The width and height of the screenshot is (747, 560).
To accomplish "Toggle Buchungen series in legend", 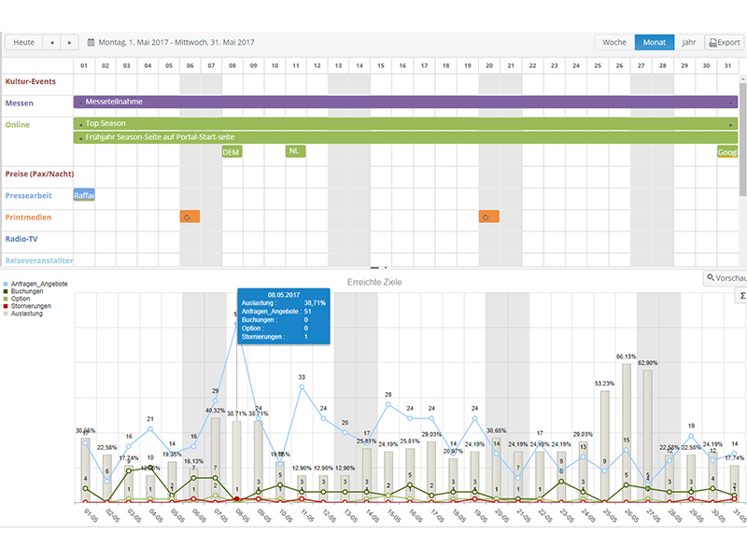I will [x=28, y=291].
